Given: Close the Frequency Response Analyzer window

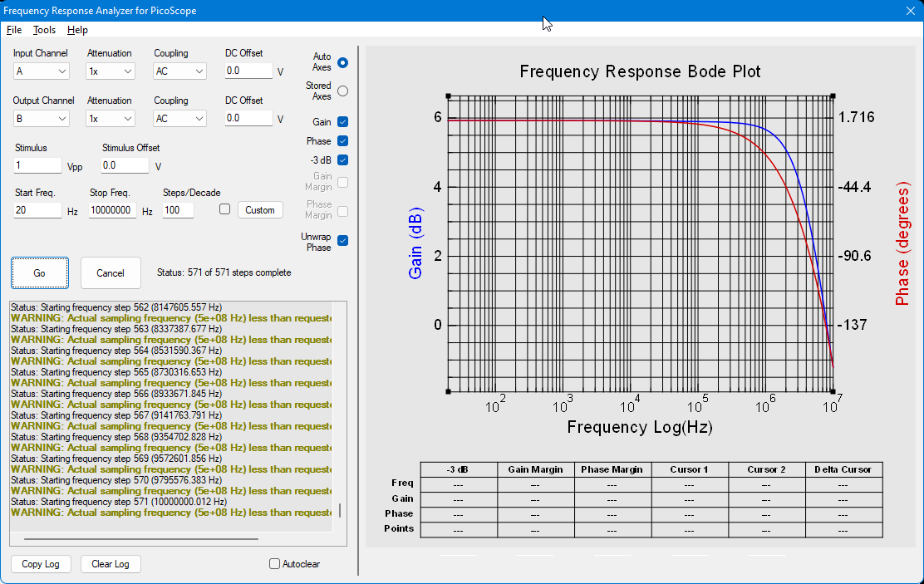Looking at the screenshot, I should point(910,11).
